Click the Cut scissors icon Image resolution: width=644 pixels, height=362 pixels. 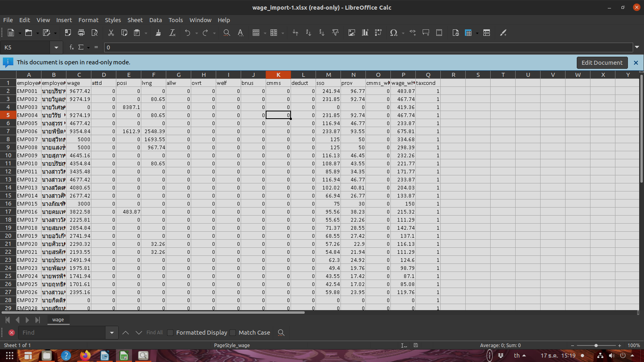(x=111, y=33)
